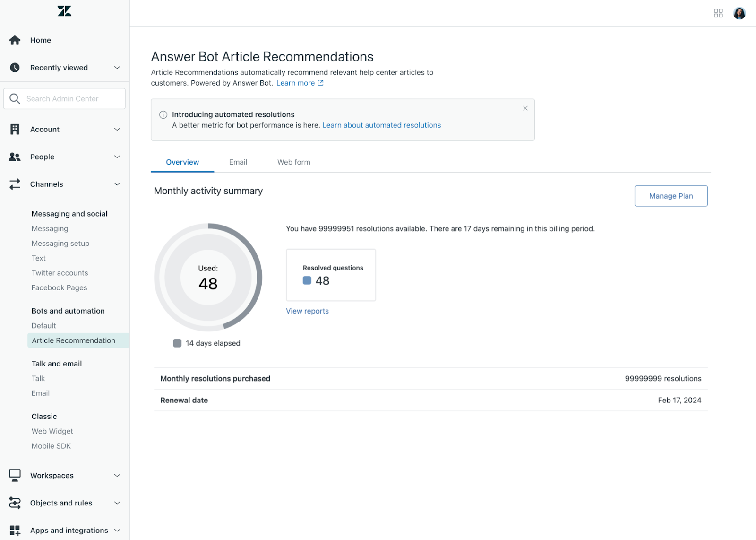Switch to the Overview tab

coord(182,162)
